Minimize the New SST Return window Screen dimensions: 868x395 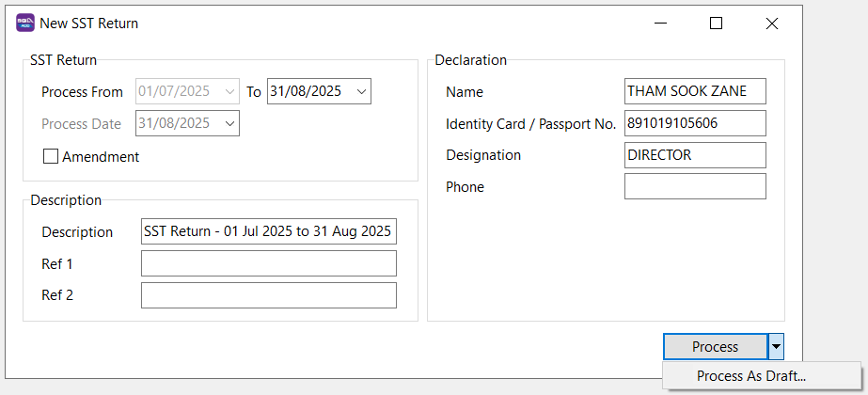(x=660, y=24)
